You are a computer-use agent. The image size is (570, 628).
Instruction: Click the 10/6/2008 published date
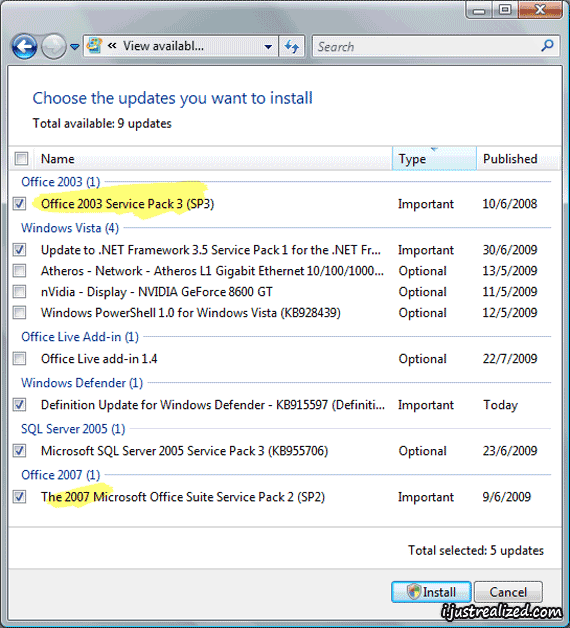(510, 203)
